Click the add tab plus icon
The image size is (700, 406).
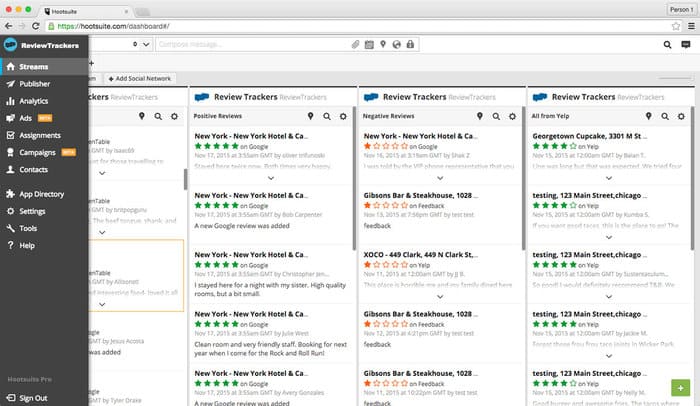[91, 63]
